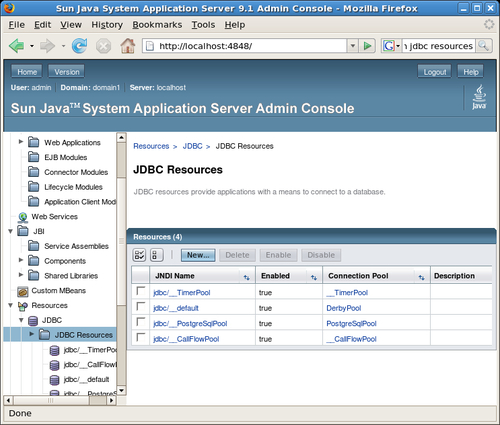Check the jdbc/__CallFlowPool row checkbox

pos(141,337)
